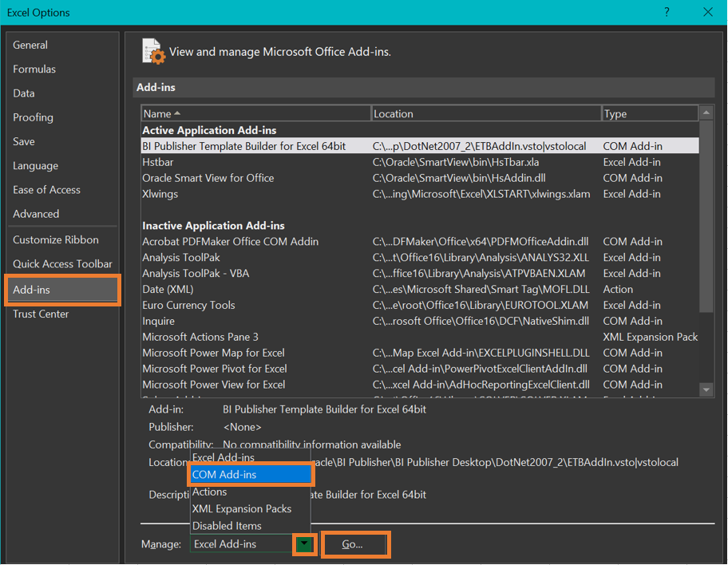The height and width of the screenshot is (565, 728).
Task: Open the Formulas options category
Action: click(x=34, y=69)
